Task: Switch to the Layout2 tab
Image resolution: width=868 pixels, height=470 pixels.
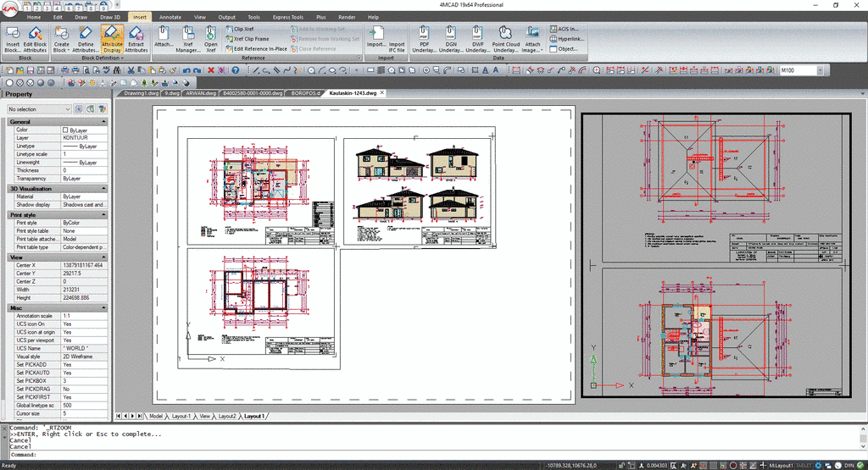Action: (x=227, y=417)
